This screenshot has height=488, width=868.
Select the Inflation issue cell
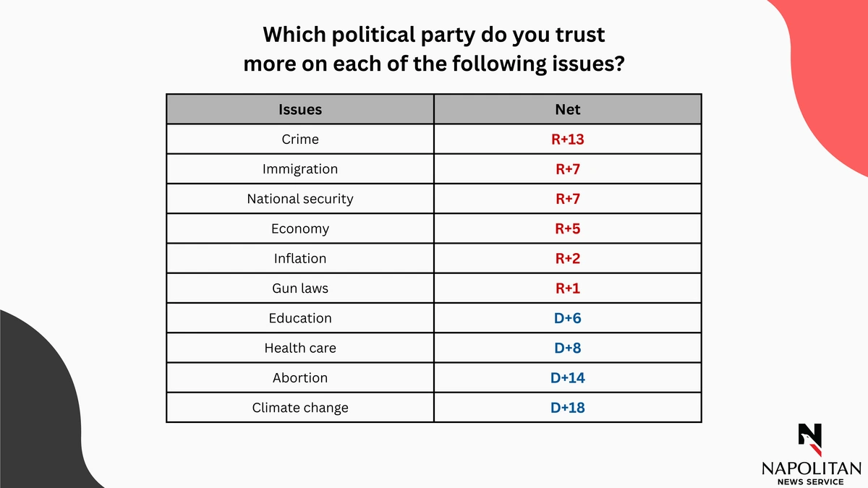[300, 258]
